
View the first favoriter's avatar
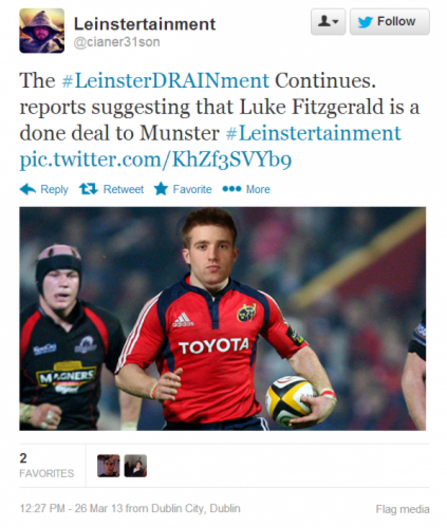108,466
